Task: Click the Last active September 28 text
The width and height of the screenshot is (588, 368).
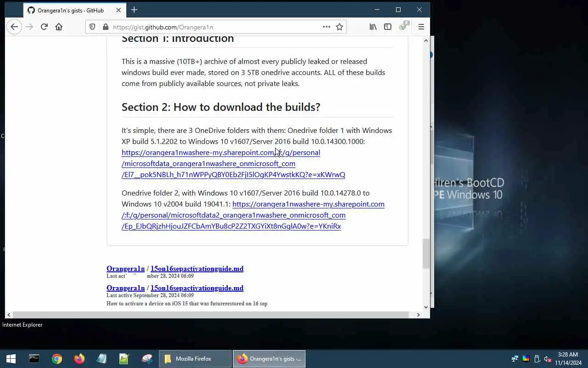Action: point(150,295)
